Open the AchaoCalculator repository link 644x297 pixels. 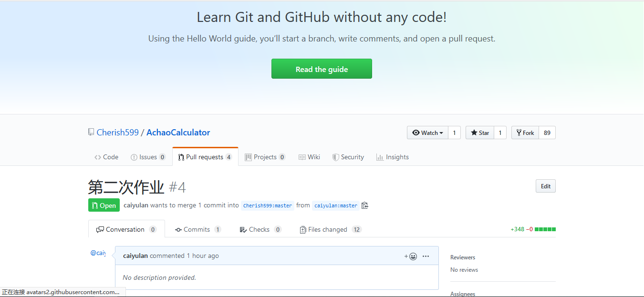click(178, 133)
